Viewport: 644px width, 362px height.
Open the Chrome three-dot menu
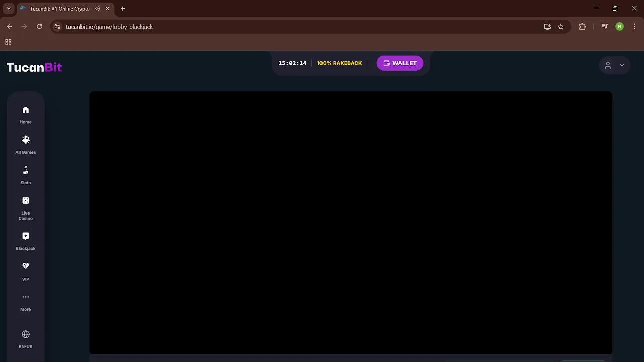(635, 27)
